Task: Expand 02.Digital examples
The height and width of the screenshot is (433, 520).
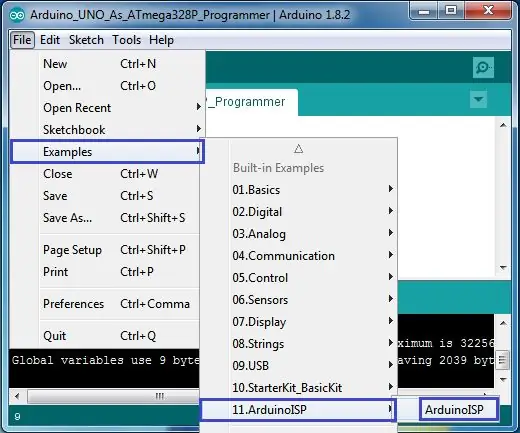Action: [x=299, y=212]
